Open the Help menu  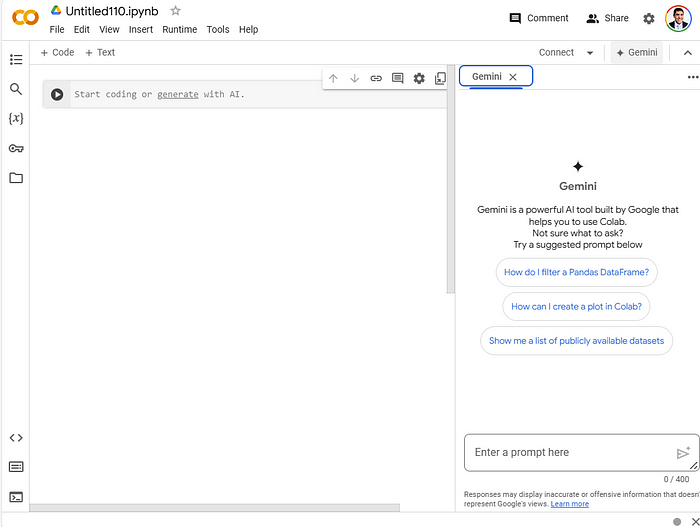248,29
